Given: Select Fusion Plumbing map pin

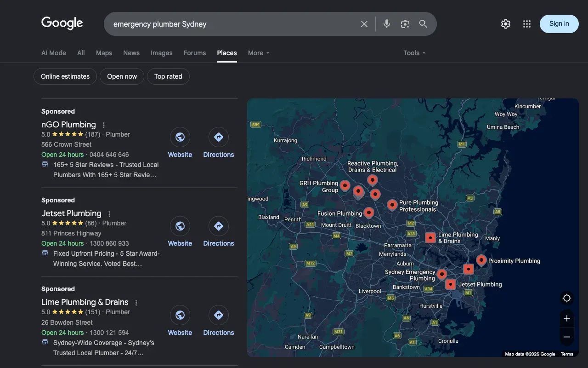Looking at the screenshot, I should [369, 213].
